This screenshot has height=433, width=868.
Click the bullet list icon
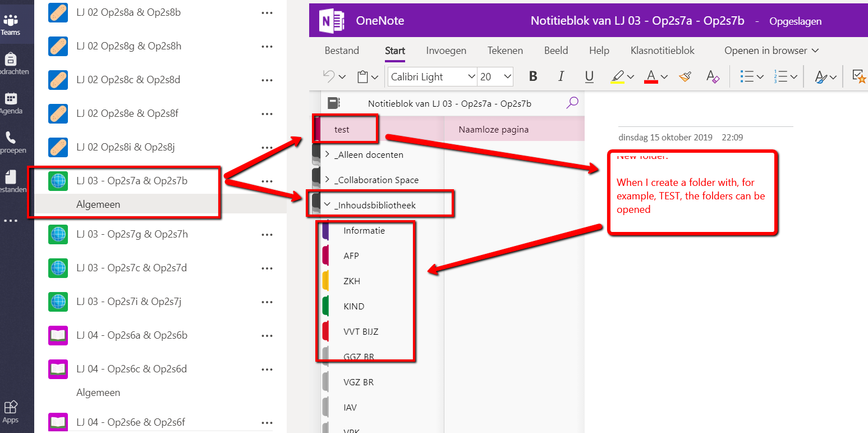click(x=747, y=77)
